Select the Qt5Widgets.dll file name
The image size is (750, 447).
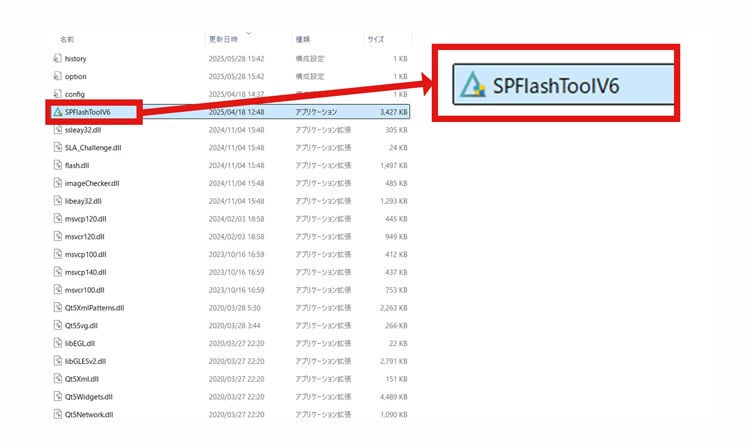point(88,397)
